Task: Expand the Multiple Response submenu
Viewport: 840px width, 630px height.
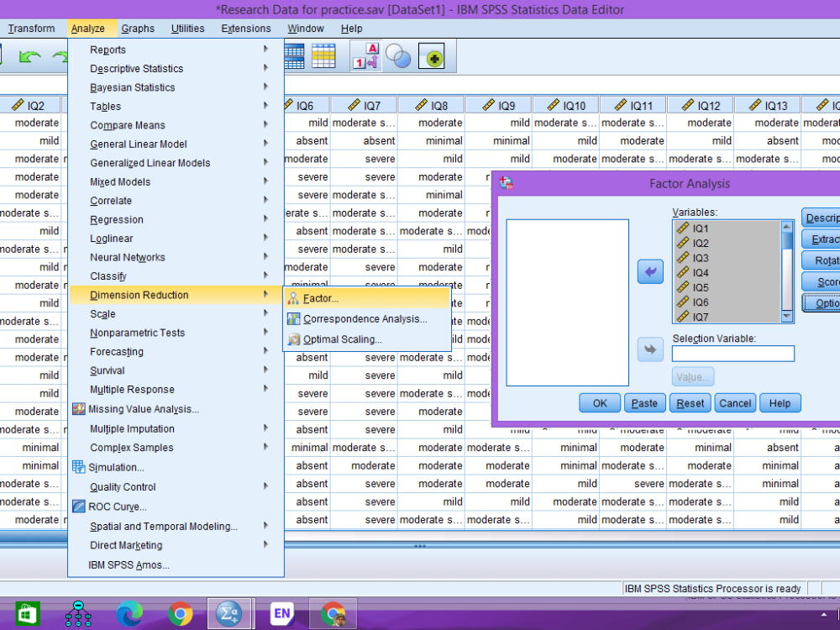Action: [x=176, y=389]
